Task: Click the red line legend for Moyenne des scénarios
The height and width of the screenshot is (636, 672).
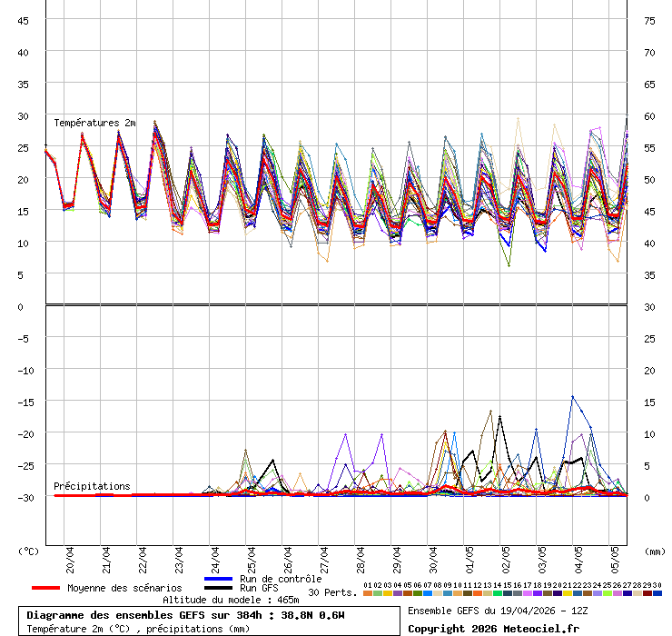Action: 45,588
